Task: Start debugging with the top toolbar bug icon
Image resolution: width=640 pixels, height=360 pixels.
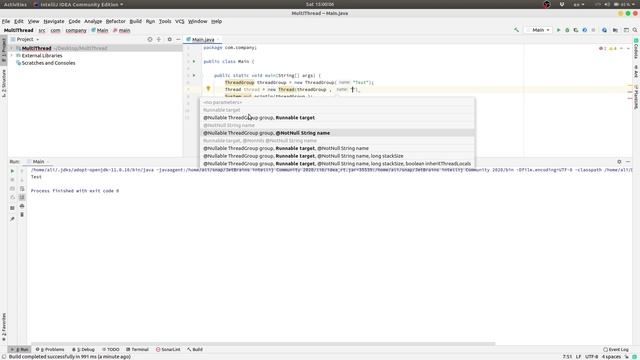Action: (567, 30)
